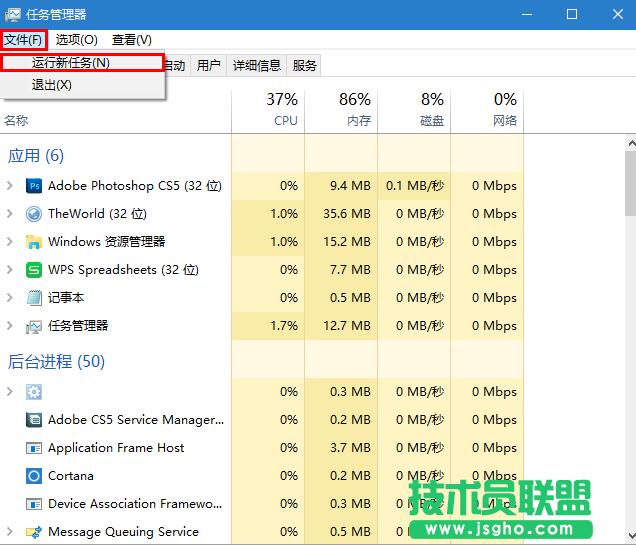
Task: Expand the Adobe Photoshop CS5 process row
Action: tap(10, 186)
